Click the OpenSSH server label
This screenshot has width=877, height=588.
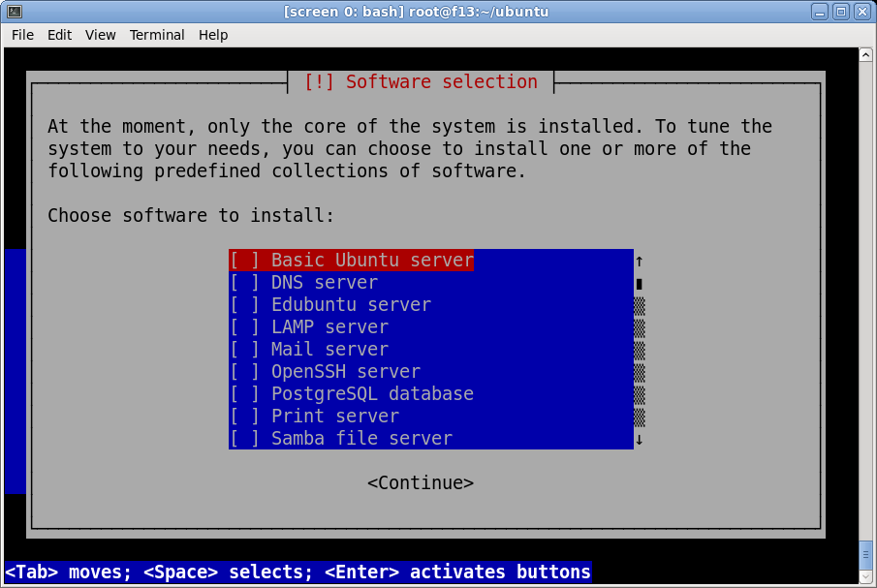click(346, 372)
